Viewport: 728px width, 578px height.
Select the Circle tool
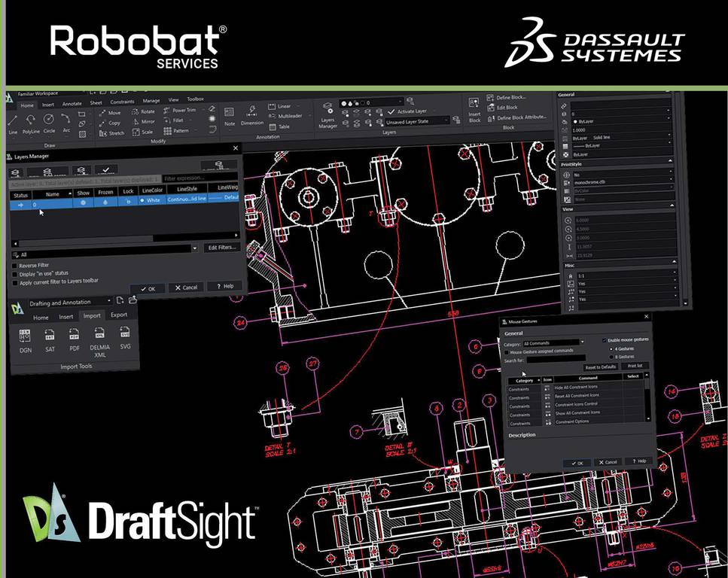pos(49,124)
